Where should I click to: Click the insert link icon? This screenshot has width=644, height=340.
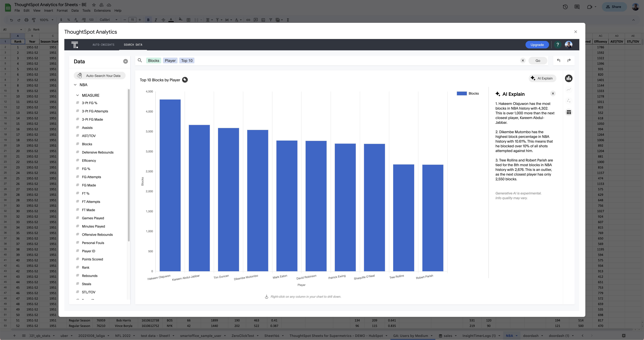[x=248, y=20]
